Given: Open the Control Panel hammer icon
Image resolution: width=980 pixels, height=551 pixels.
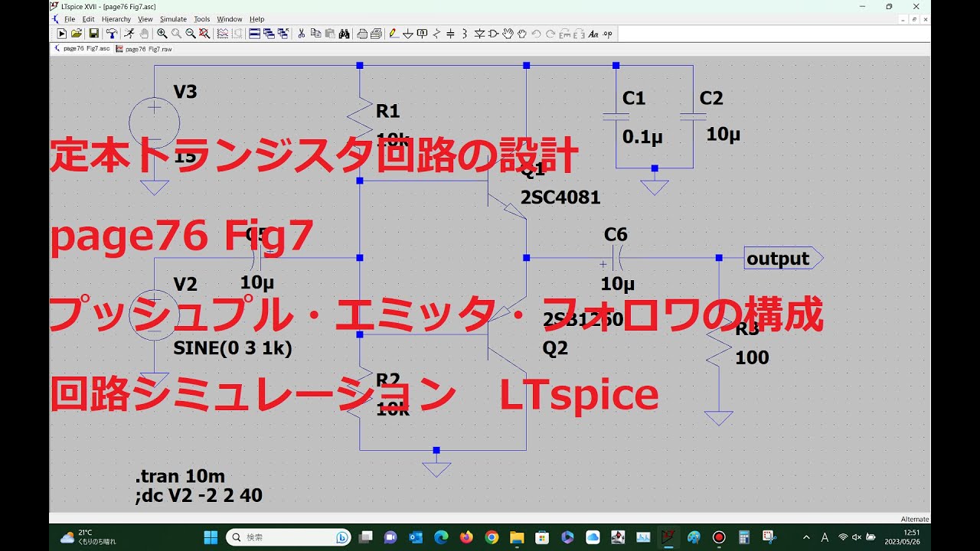Looking at the screenshot, I should (112, 34).
